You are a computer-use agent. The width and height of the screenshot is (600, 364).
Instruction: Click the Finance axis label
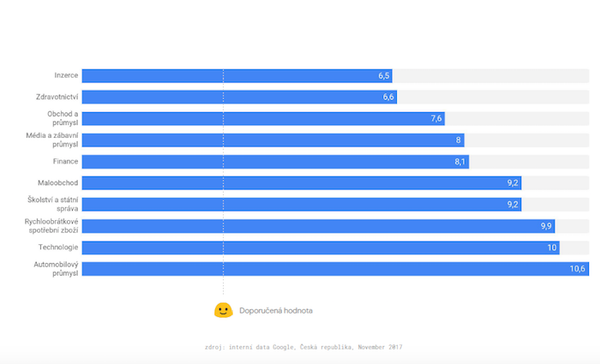66,162
